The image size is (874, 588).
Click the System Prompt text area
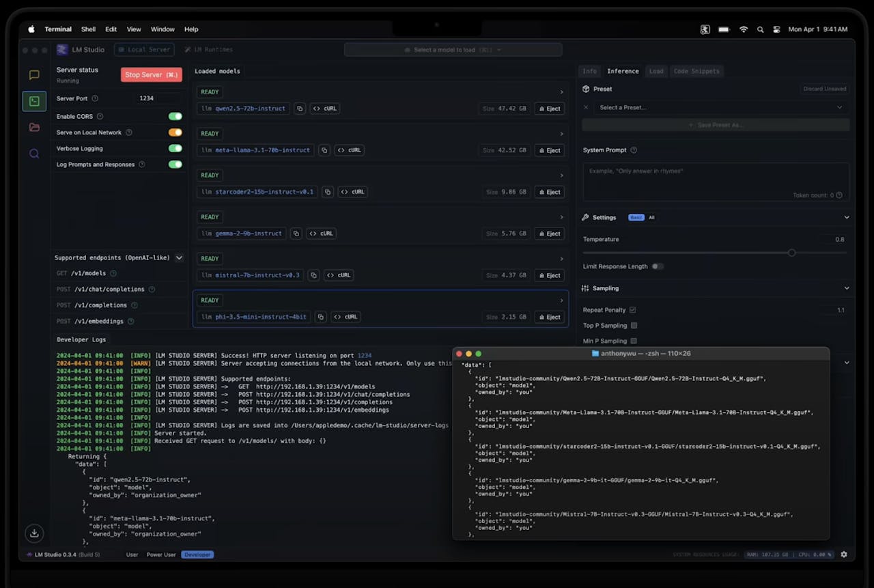(716, 182)
